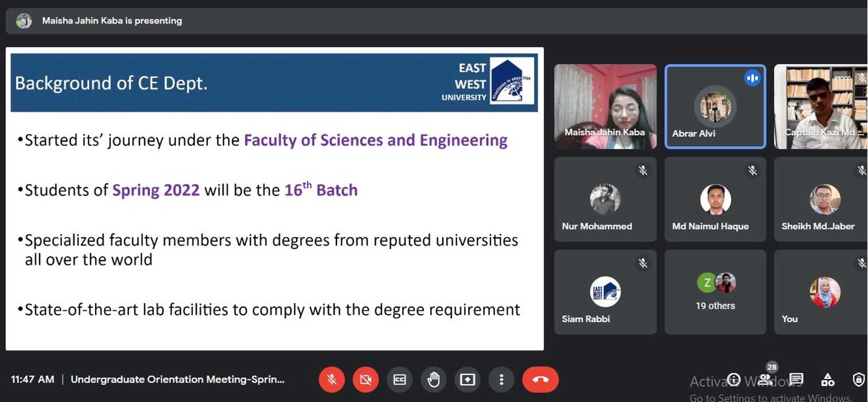Image resolution: width=868 pixels, height=402 pixels.
Task: Click the Present now screen-share icon
Action: click(x=468, y=380)
